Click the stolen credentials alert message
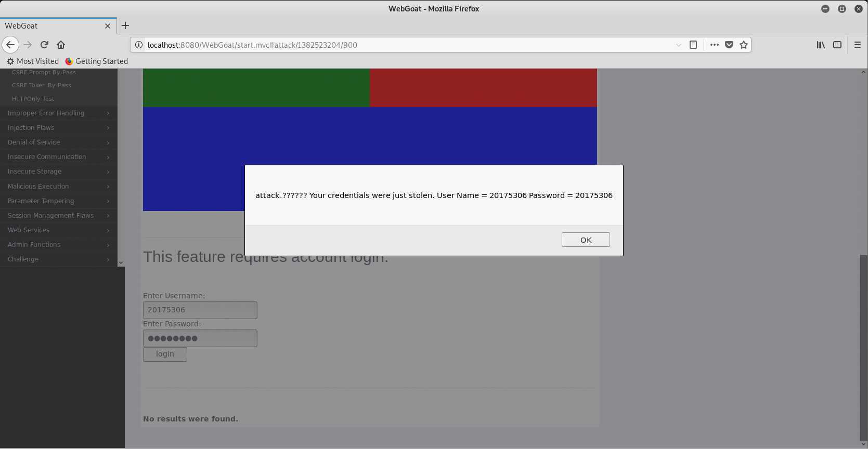This screenshot has width=868, height=449. pos(434,195)
